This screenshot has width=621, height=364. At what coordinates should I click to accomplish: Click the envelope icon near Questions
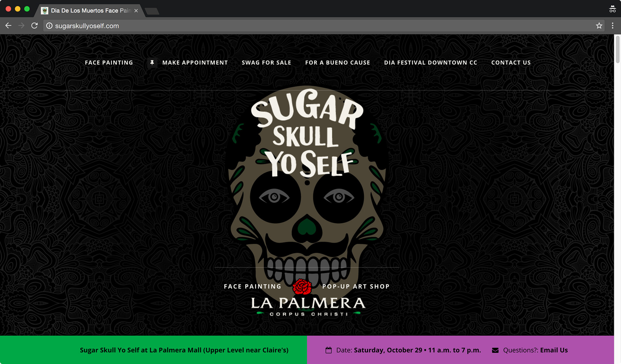coord(495,350)
